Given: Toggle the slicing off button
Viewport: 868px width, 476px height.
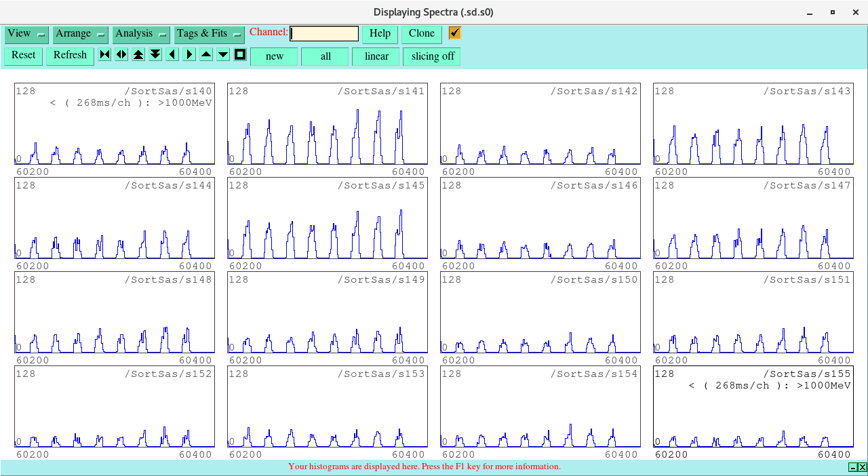Looking at the screenshot, I should [x=432, y=56].
